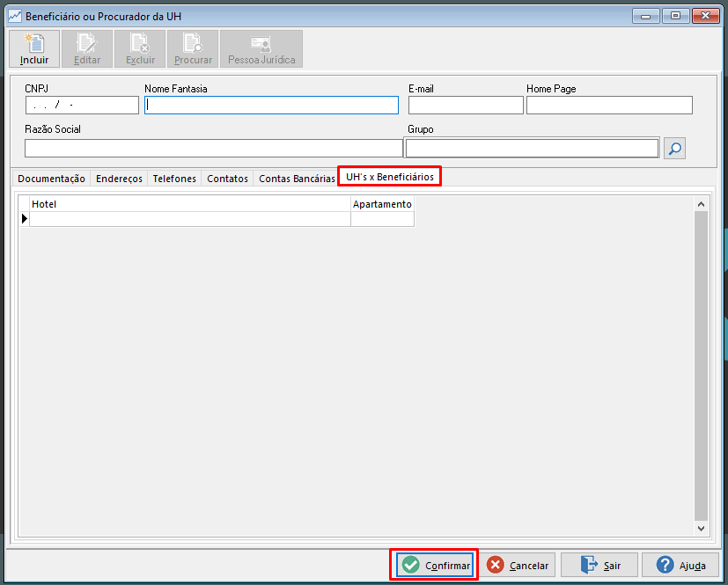
Task: Switch to the Endereços tab
Action: [x=119, y=179]
